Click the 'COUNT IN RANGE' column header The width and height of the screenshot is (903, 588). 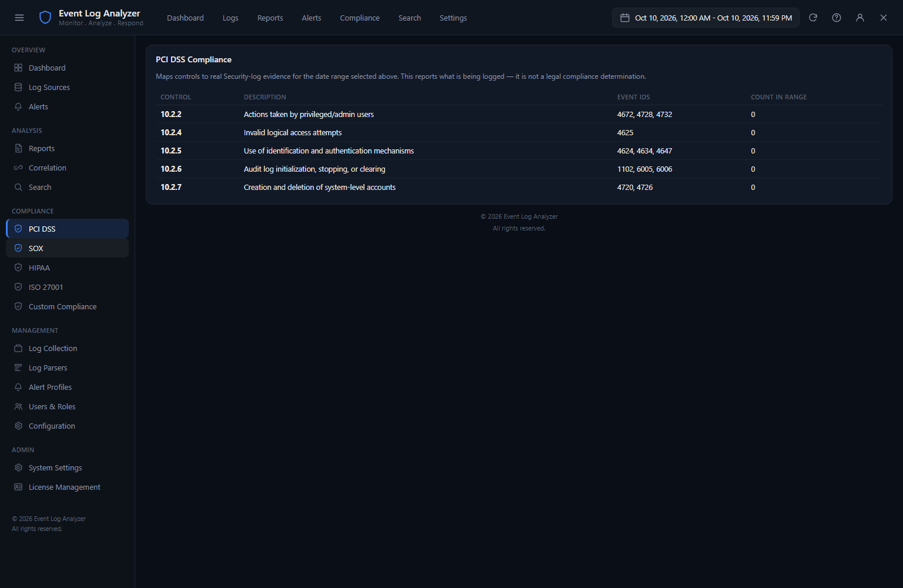point(779,97)
